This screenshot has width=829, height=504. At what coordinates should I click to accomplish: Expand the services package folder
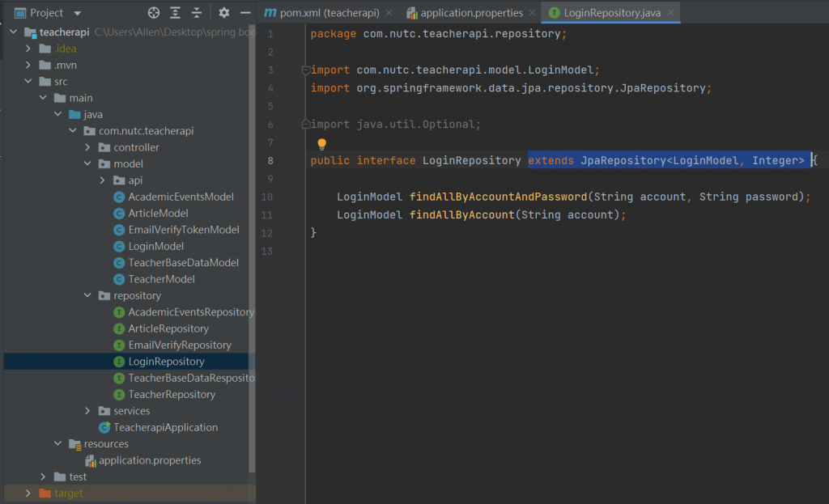click(87, 411)
